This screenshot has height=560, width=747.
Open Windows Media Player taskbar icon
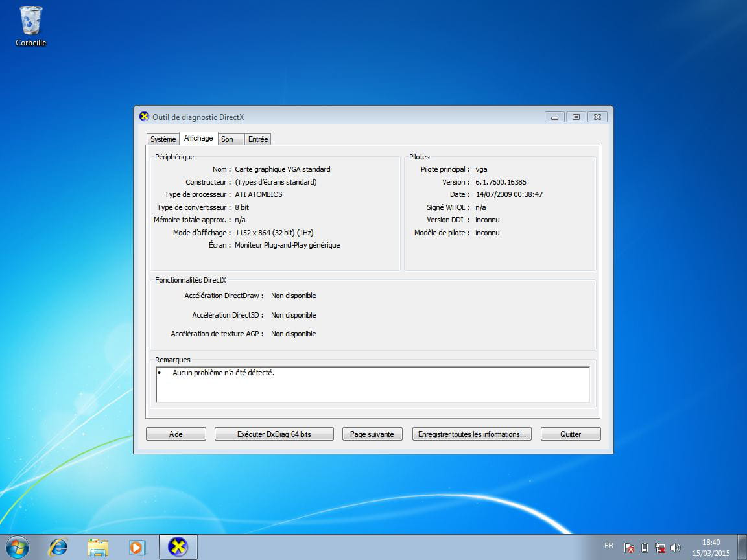pyautogui.click(x=137, y=547)
